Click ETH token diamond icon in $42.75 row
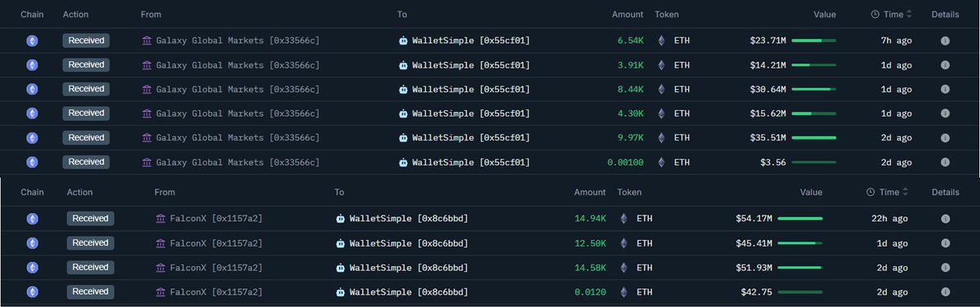Image resolution: width=980 pixels, height=307 pixels. (623, 291)
